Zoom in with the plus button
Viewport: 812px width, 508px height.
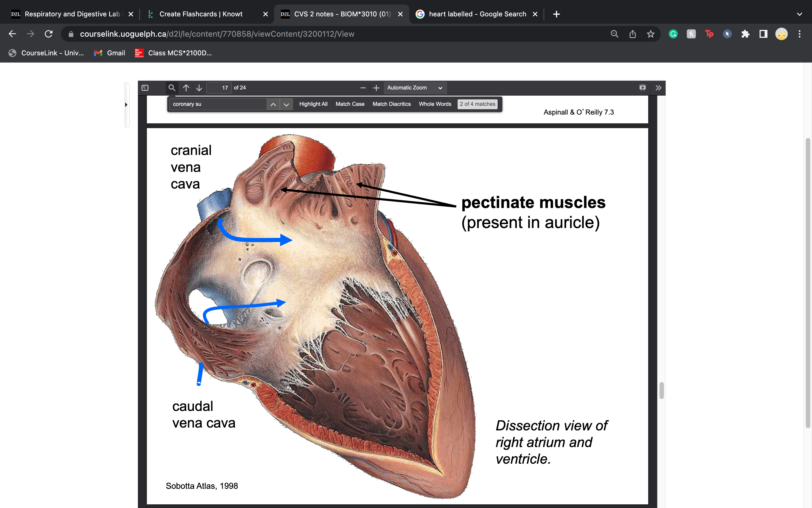click(x=376, y=88)
